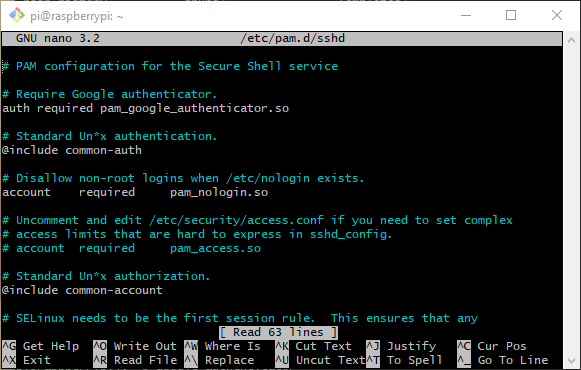Click the 'PAM configuration for the Secure Shell' comment
Image resolution: width=581 pixels, height=370 pixels.
[x=170, y=66]
